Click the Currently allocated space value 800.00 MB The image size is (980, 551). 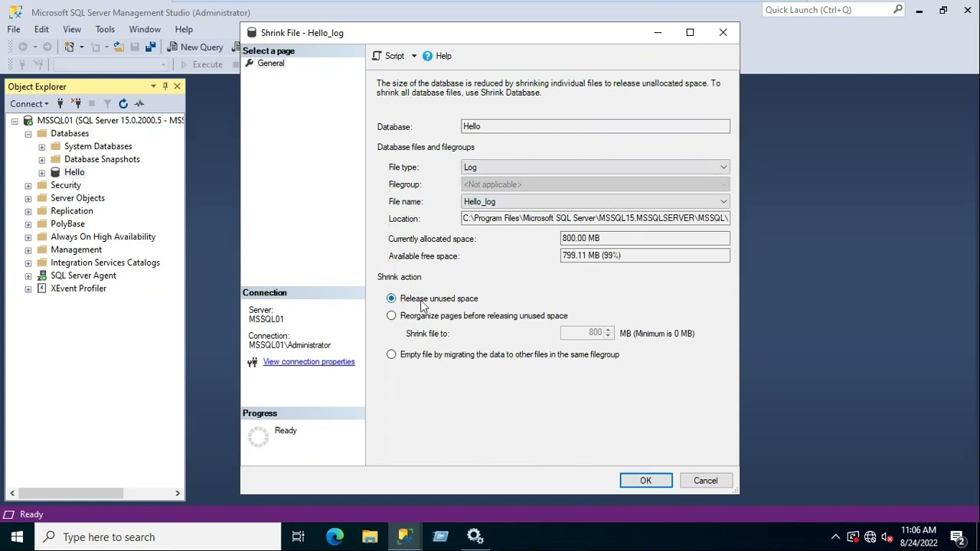(x=645, y=238)
